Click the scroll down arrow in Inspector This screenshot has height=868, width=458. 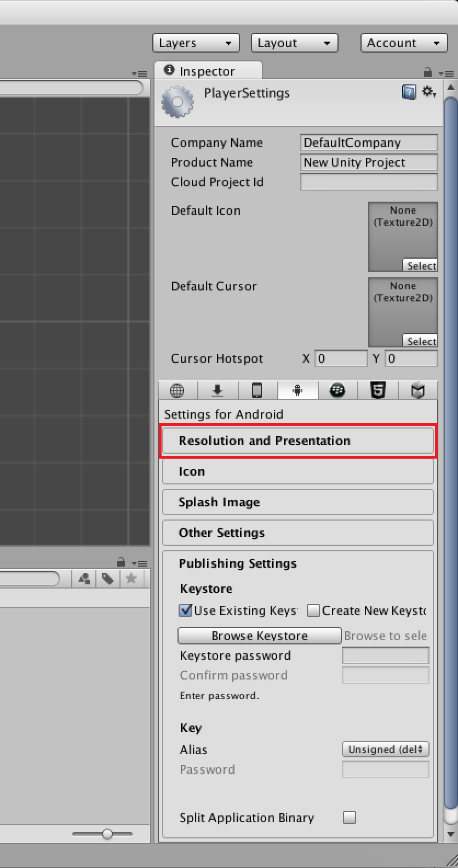pos(450,835)
